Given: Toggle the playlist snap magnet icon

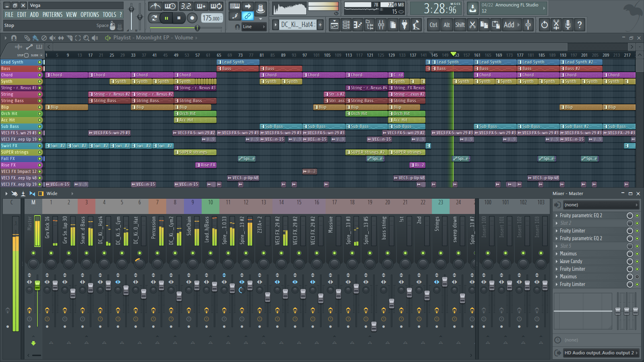Looking at the screenshot, I should click(14, 38).
